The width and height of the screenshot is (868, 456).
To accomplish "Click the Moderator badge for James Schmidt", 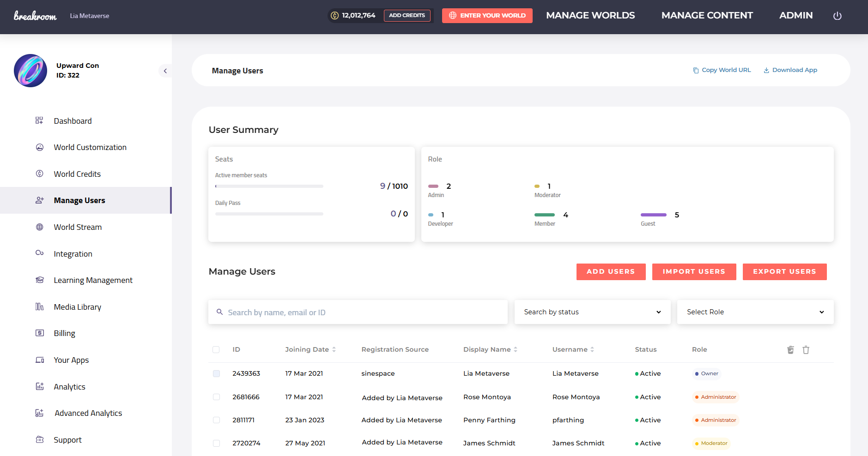I will [x=711, y=443].
